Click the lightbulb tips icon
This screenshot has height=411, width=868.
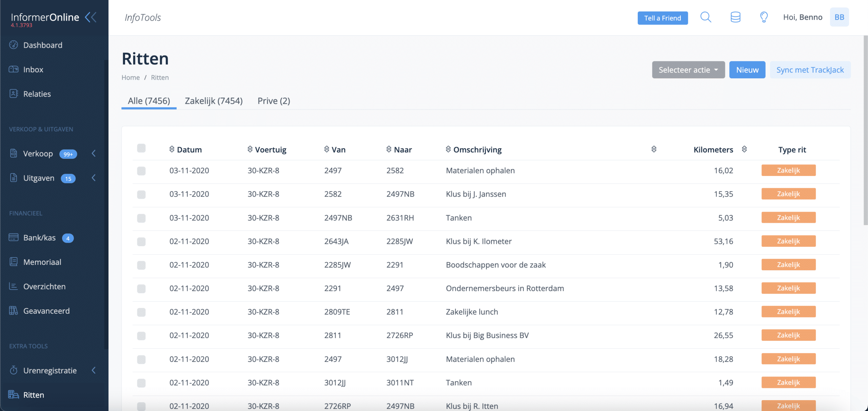click(x=764, y=17)
